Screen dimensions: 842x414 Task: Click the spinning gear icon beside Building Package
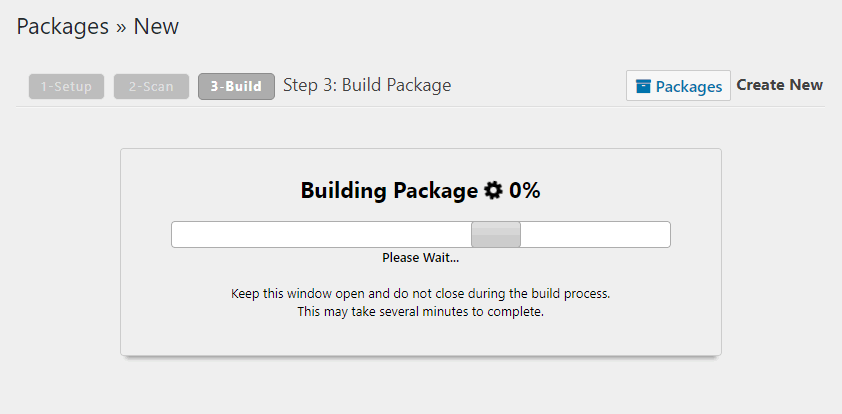coord(494,190)
